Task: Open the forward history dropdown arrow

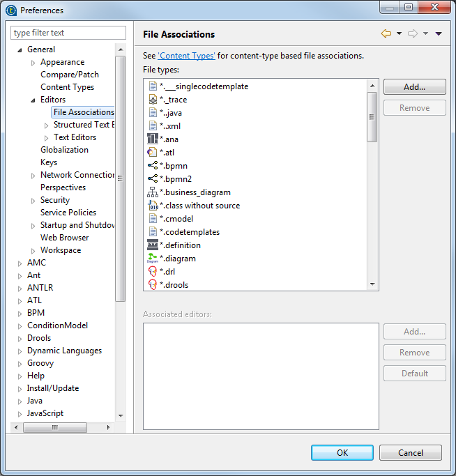Action: (x=425, y=33)
